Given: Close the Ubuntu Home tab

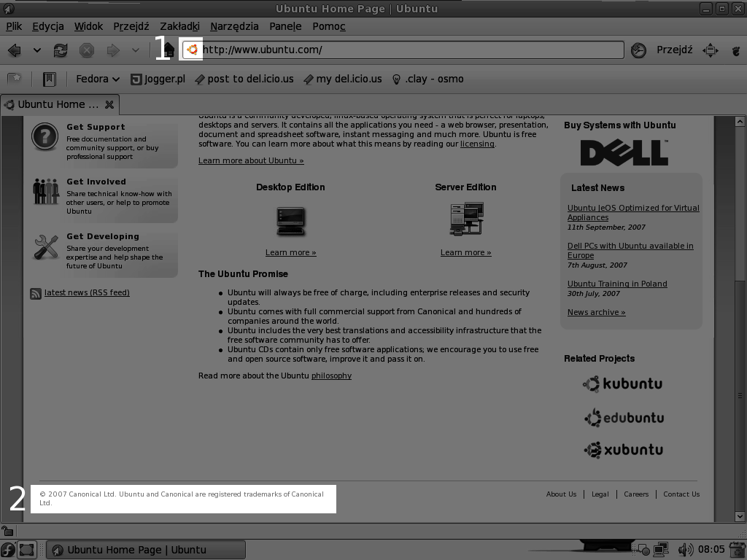Looking at the screenshot, I should [109, 104].
